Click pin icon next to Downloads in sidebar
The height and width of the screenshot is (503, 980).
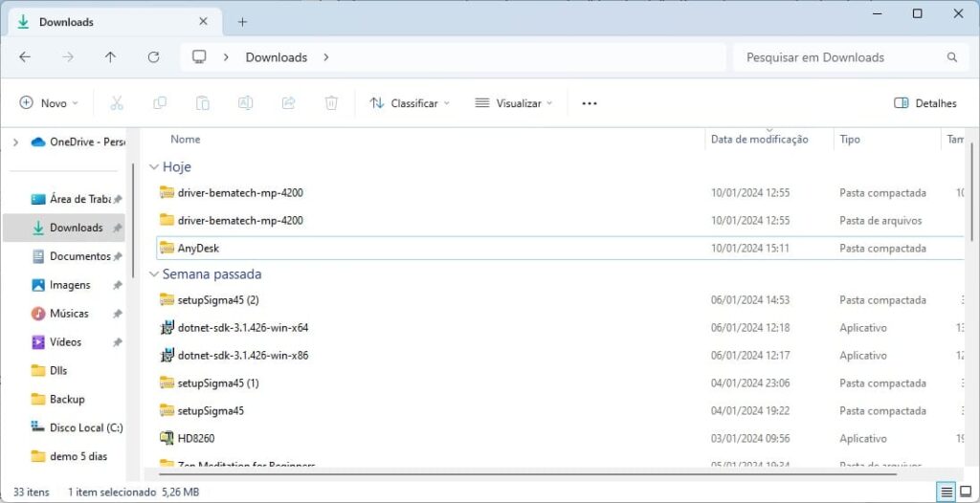pyautogui.click(x=117, y=228)
